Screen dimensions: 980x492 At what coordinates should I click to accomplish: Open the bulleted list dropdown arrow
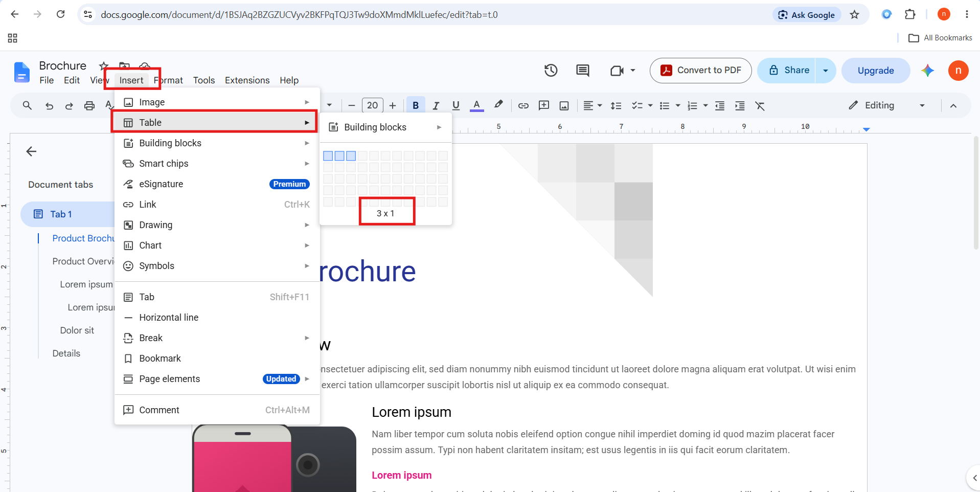pyautogui.click(x=678, y=105)
